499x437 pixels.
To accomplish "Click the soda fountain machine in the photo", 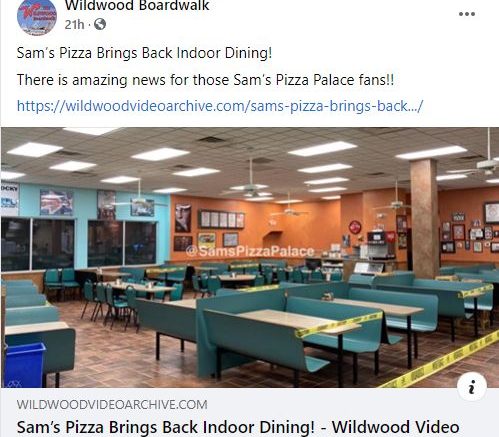I will pos(381,245).
